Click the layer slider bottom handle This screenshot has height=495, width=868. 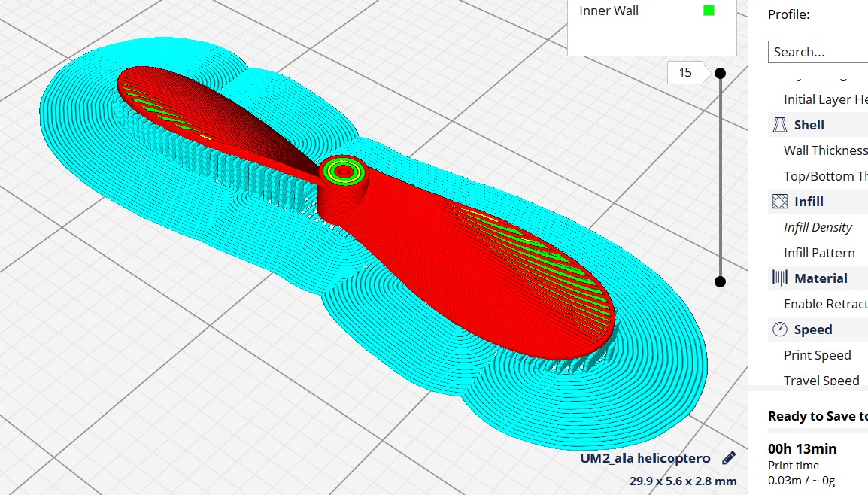[720, 282]
